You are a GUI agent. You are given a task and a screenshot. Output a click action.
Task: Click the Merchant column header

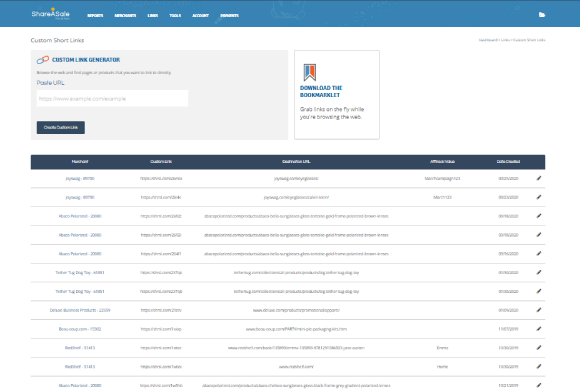(80, 162)
